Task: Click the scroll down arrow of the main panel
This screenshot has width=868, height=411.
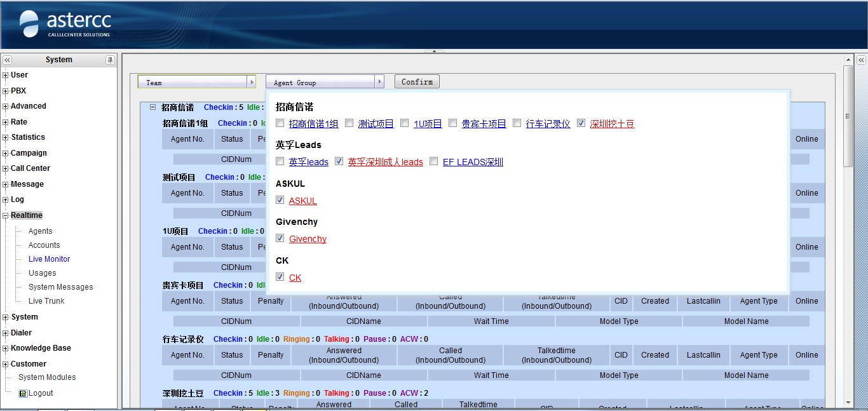Action: point(848,402)
